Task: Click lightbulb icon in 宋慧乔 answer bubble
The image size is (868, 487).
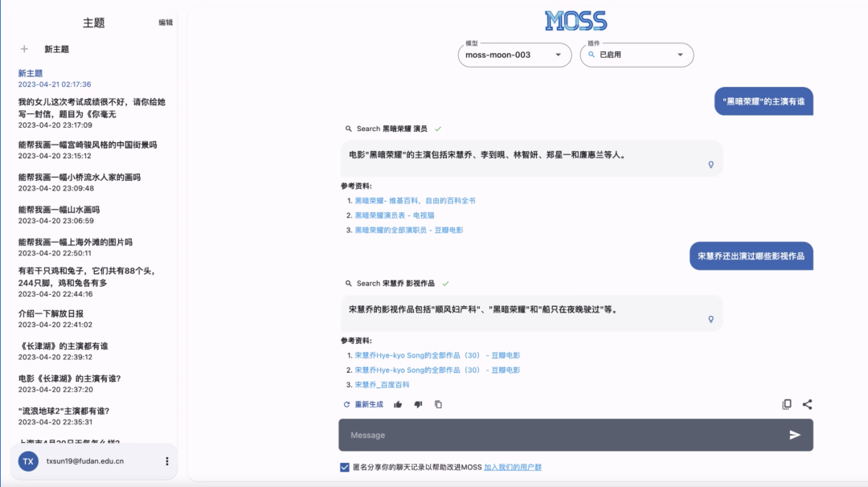Action: pyautogui.click(x=710, y=319)
